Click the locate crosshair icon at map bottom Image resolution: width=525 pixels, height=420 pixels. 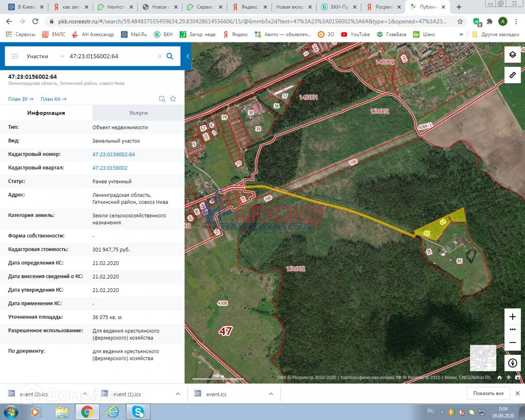click(x=508, y=377)
